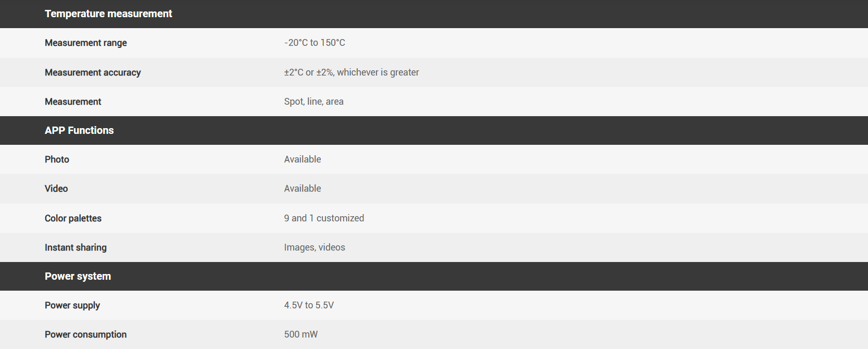Click the 9 and 1 customized value
Viewport: 868px width, 349px height.
pyautogui.click(x=324, y=219)
